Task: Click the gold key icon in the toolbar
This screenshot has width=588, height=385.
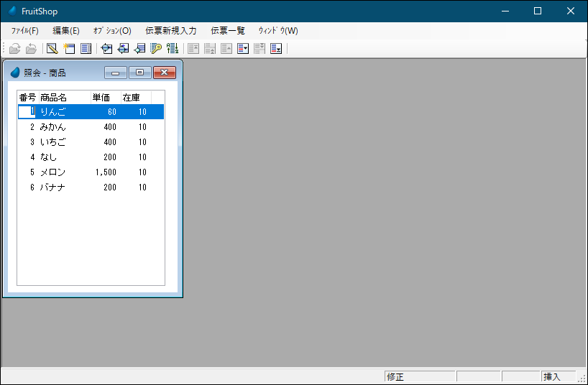Action: [156, 48]
